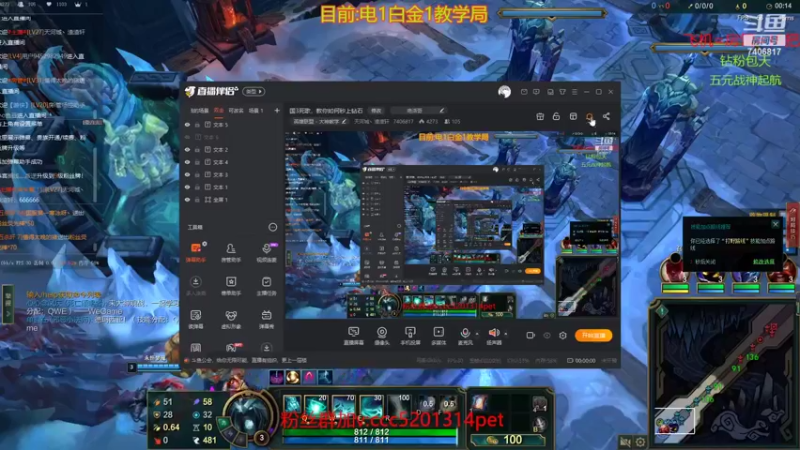Viewport: 800px width, 450px height.
Task: Hide the 文本 2 source via eye icon
Action: coord(187,149)
